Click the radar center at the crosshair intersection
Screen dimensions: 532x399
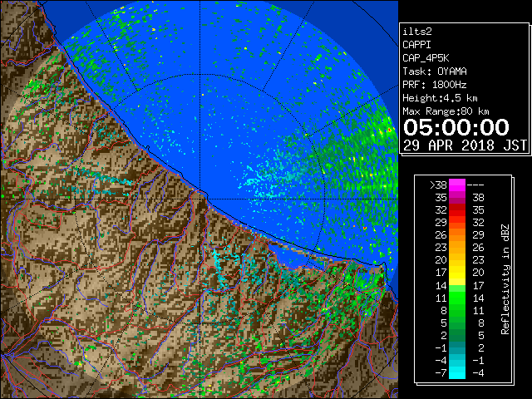click(x=200, y=199)
